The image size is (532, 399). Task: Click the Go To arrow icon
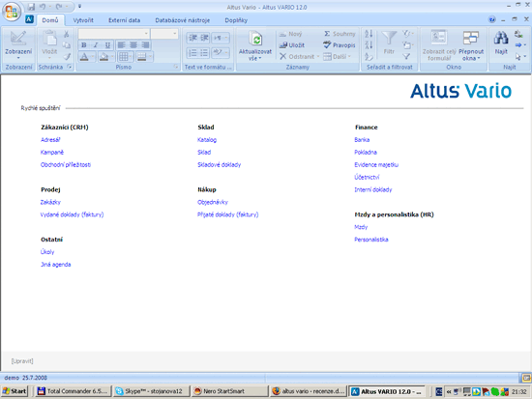tap(519, 45)
